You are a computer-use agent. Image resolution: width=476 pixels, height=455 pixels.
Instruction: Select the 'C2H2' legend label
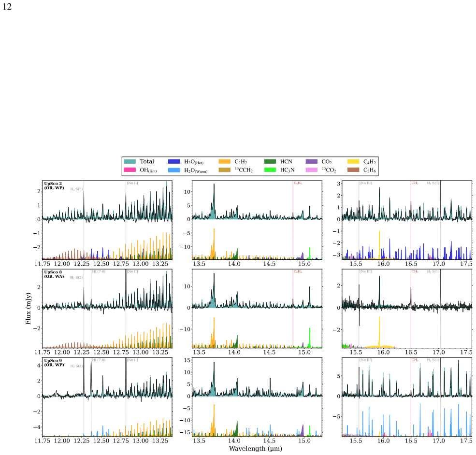tap(241, 162)
